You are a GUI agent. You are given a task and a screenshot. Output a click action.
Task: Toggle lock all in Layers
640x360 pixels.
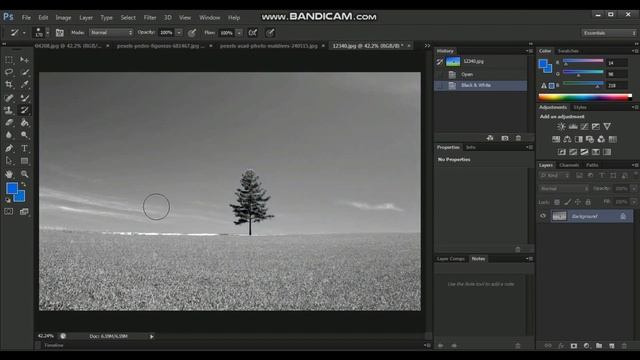point(588,202)
